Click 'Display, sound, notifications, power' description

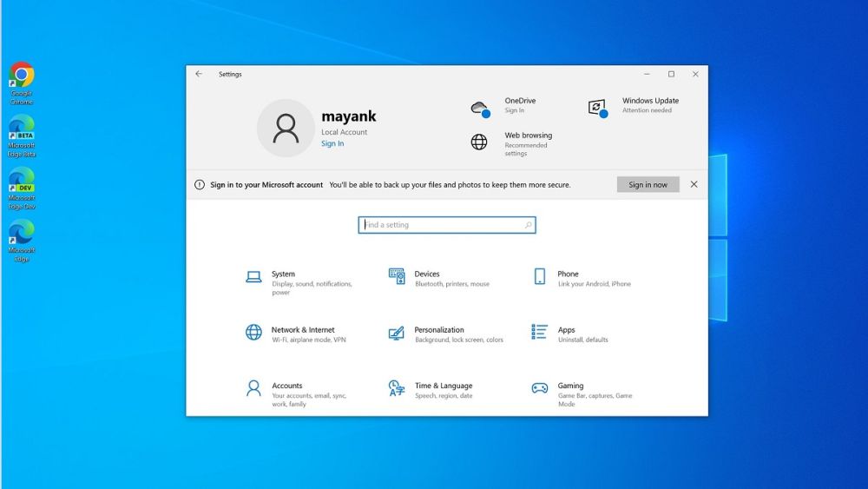[x=312, y=288]
